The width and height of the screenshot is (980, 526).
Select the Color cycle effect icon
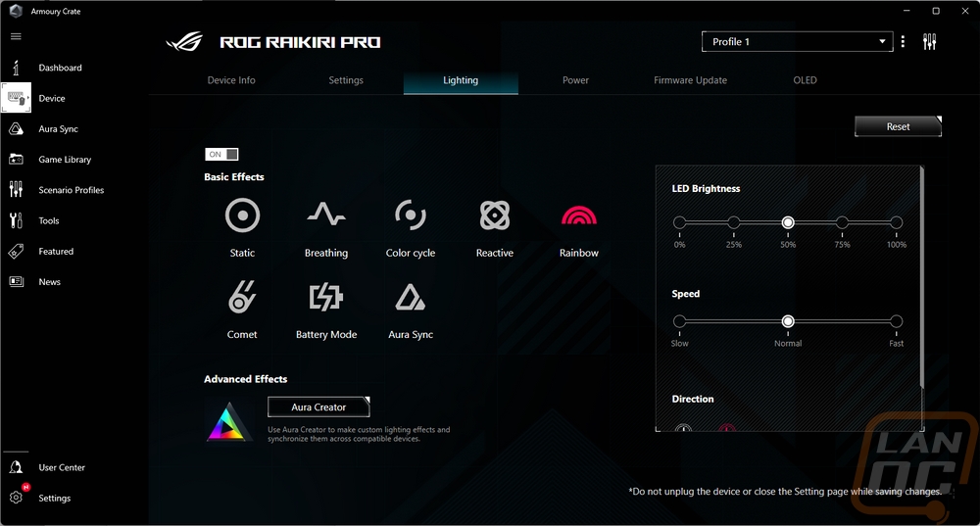tap(410, 215)
